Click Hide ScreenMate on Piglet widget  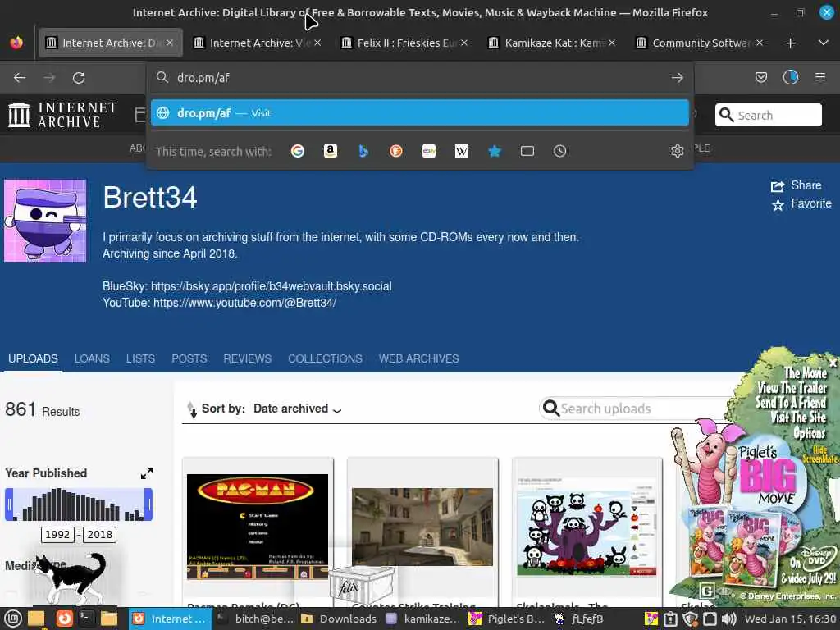[820, 454]
